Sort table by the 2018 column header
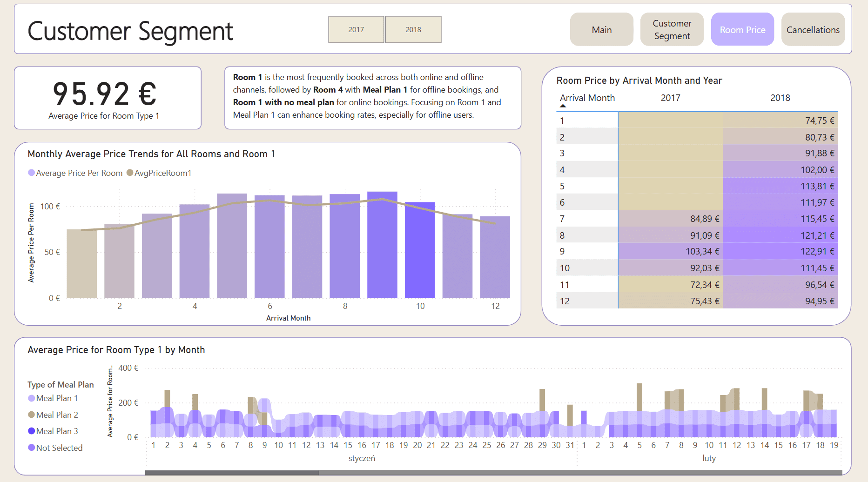The height and width of the screenshot is (482, 868). (x=780, y=98)
